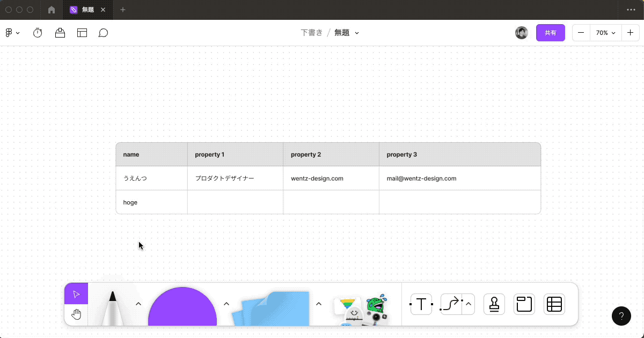Select the うえんつ cell
Viewport: 644px width, 338px height.
152,178
